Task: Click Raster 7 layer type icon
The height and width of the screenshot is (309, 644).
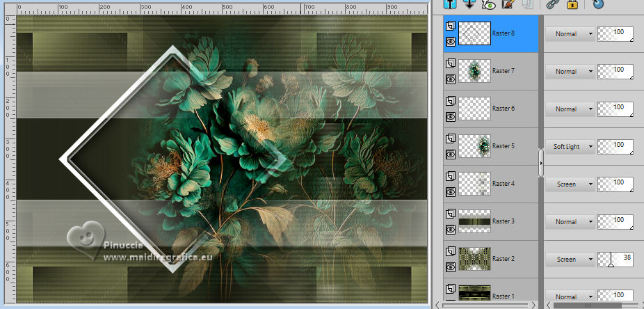Action: click(x=451, y=64)
